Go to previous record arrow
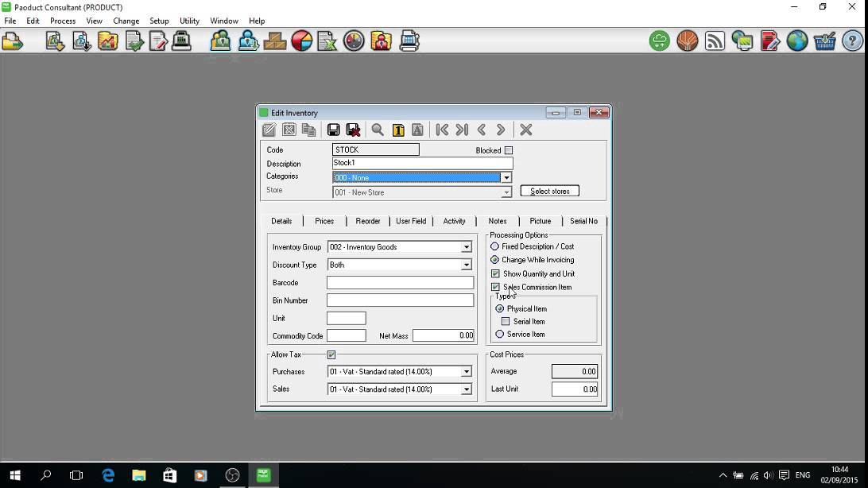The height and width of the screenshot is (488, 868). click(x=482, y=130)
